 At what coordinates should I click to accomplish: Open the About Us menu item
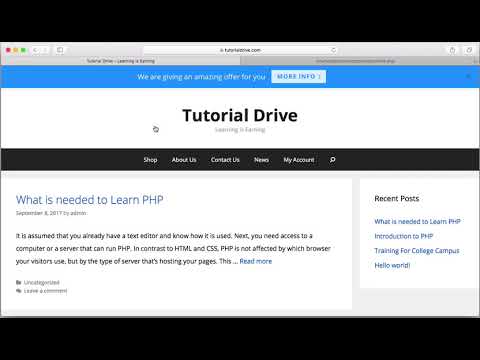pos(184,160)
